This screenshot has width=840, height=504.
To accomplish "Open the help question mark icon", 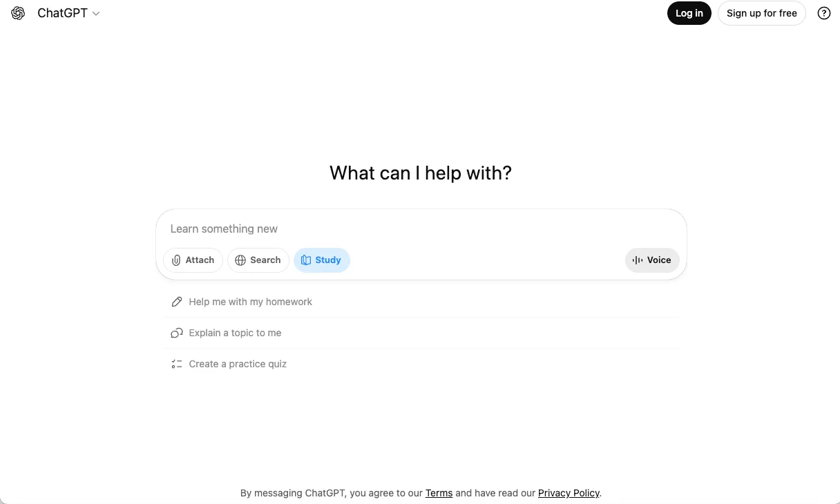I will 824,13.
